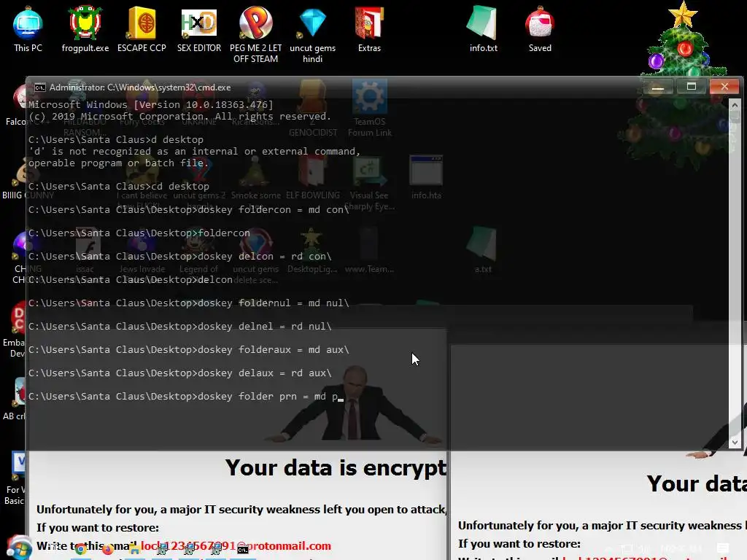The image size is (747, 560).
Task: Select the info.hta icon behind the cmd window
Action: 426,177
